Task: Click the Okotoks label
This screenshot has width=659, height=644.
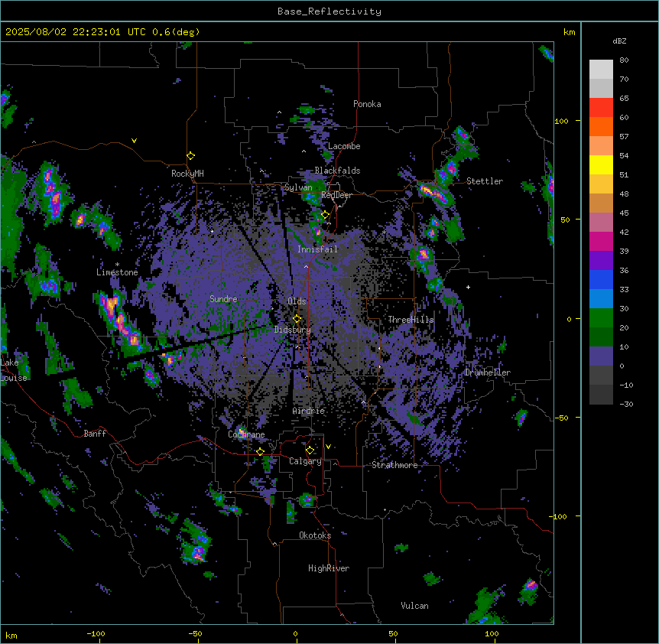Action: click(315, 535)
